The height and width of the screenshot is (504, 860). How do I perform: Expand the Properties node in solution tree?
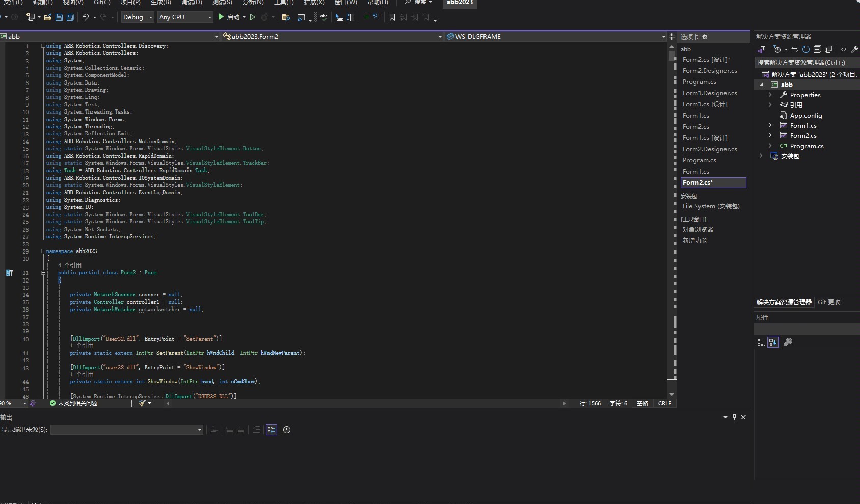770,95
